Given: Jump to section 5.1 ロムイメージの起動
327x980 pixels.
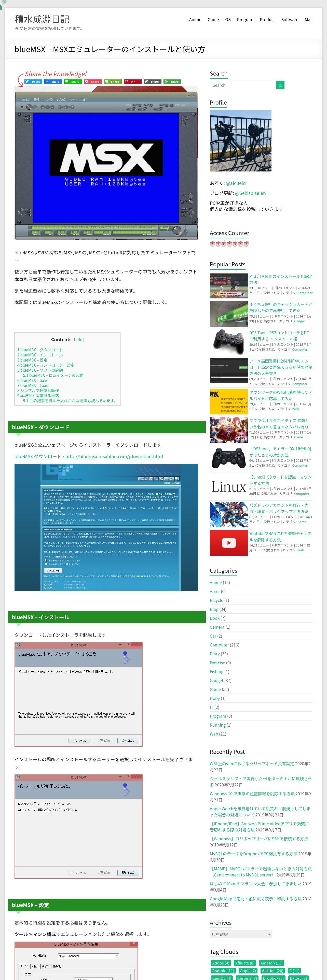Looking at the screenshot, I should 53,376.
